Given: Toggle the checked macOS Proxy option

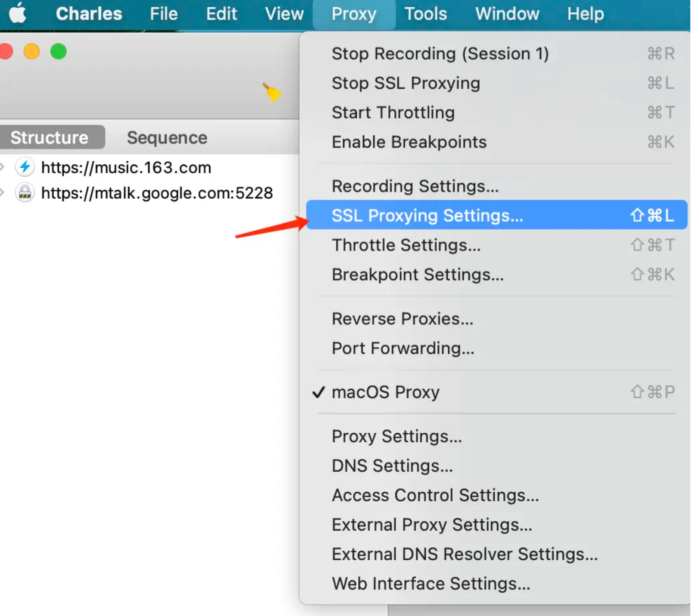Looking at the screenshot, I should click(497, 392).
